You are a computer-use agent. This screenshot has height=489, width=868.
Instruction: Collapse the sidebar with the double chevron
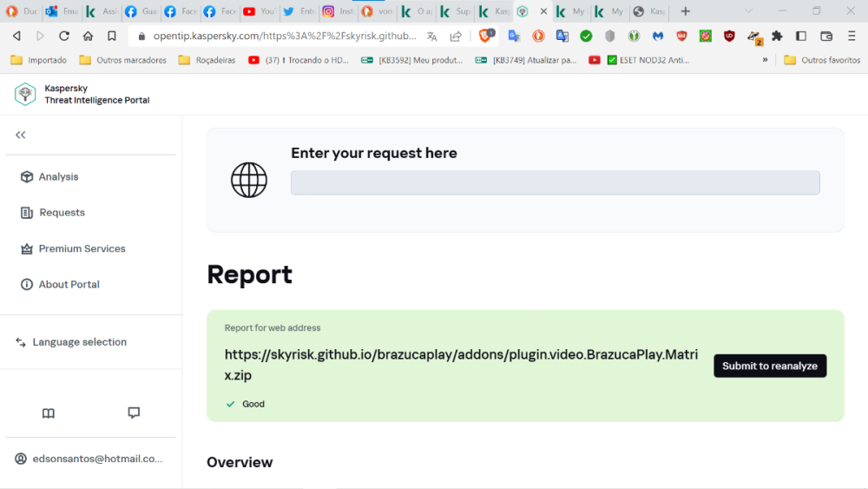point(21,135)
